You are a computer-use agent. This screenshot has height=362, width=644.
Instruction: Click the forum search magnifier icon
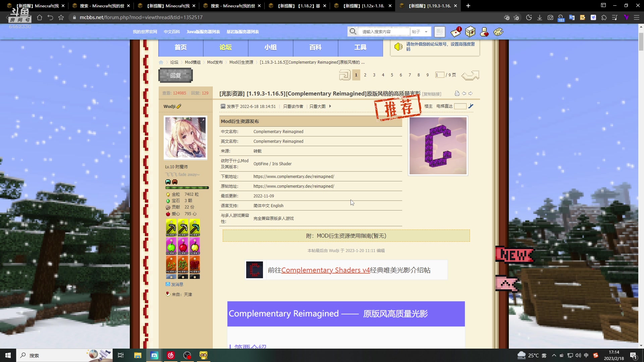click(353, 32)
